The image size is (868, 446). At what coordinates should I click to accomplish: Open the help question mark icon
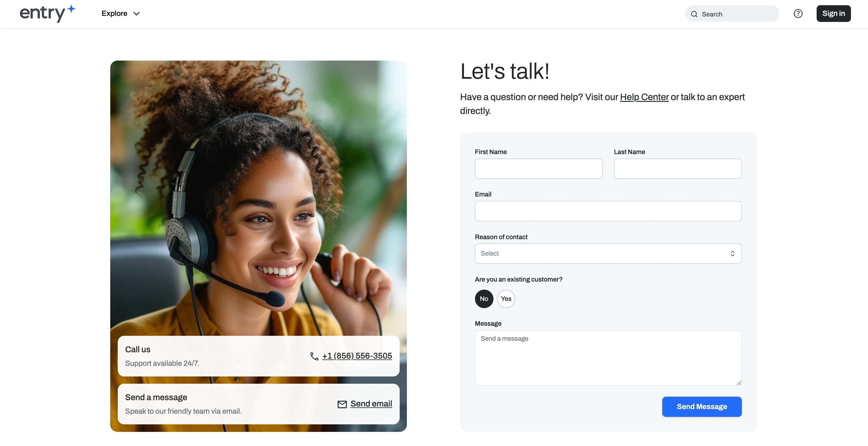point(798,14)
